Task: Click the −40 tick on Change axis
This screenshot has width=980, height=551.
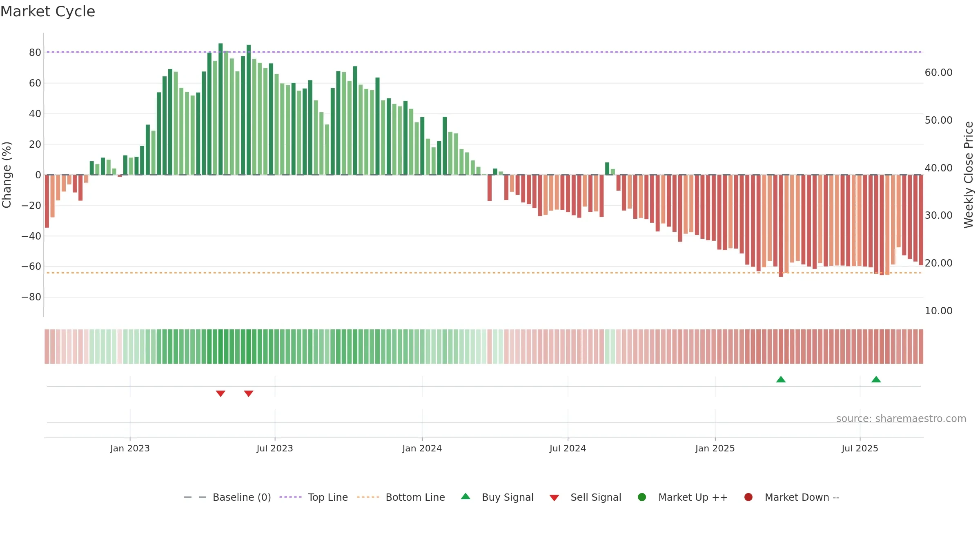Action: (31, 236)
